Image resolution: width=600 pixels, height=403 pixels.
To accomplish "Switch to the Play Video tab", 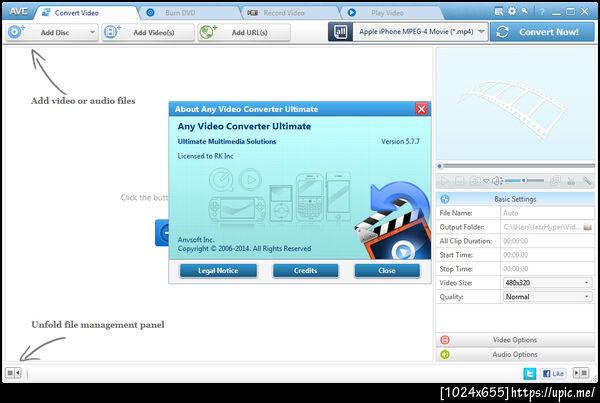I will [x=386, y=13].
